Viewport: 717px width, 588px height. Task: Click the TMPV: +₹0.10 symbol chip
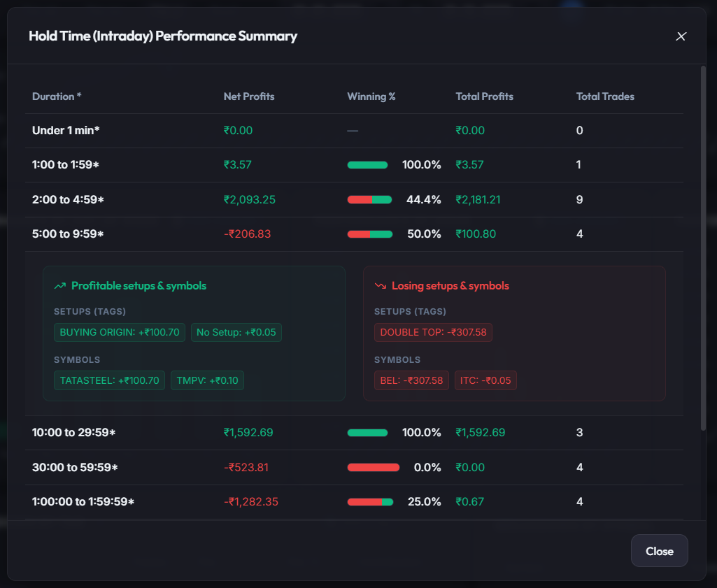tap(207, 380)
